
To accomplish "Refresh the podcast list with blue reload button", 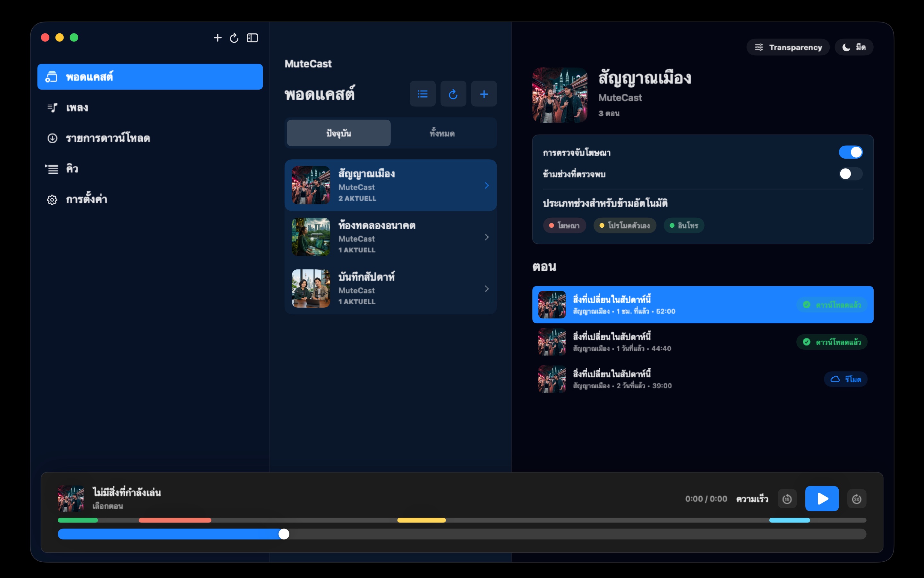I will coord(453,94).
